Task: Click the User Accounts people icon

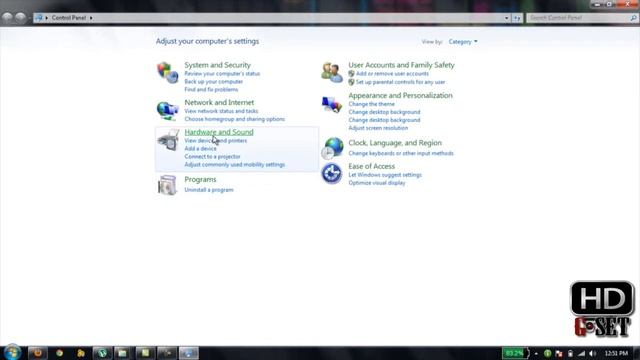Action: click(332, 72)
